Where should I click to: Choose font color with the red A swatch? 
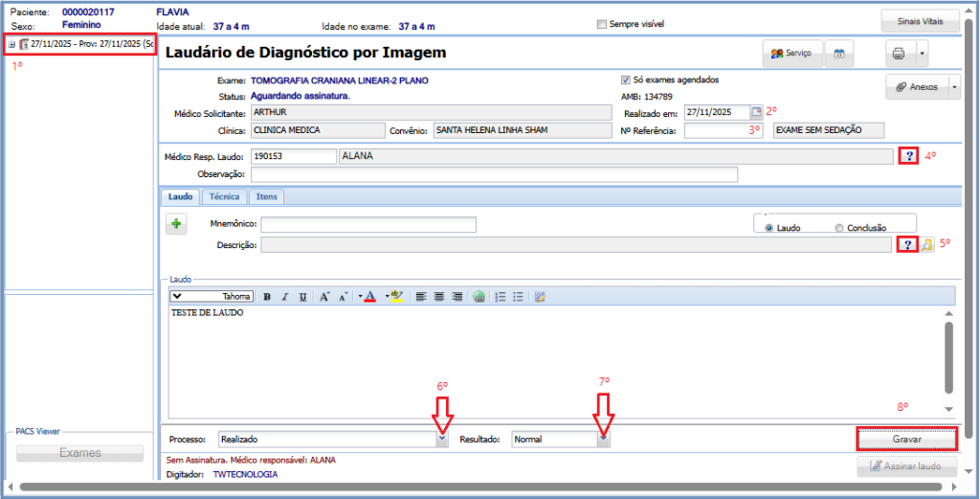pos(369,297)
